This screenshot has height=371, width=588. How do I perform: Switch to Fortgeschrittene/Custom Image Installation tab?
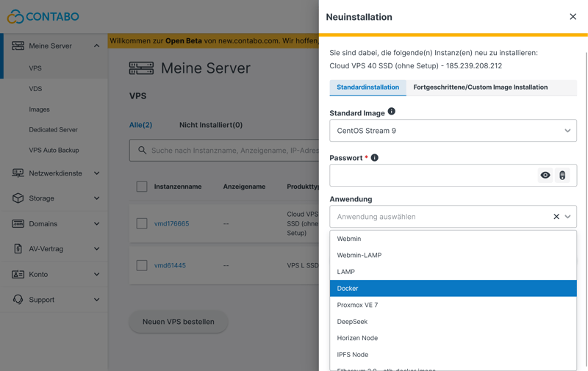click(480, 87)
